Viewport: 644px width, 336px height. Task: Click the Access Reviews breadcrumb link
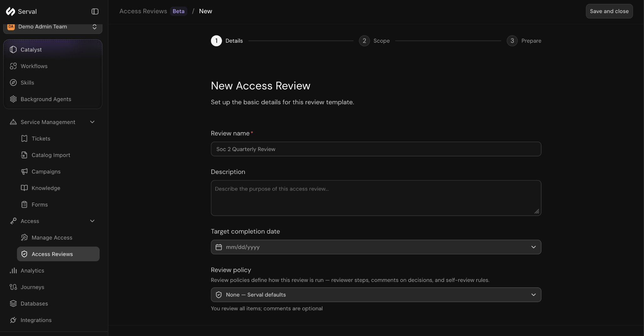tap(143, 11)
